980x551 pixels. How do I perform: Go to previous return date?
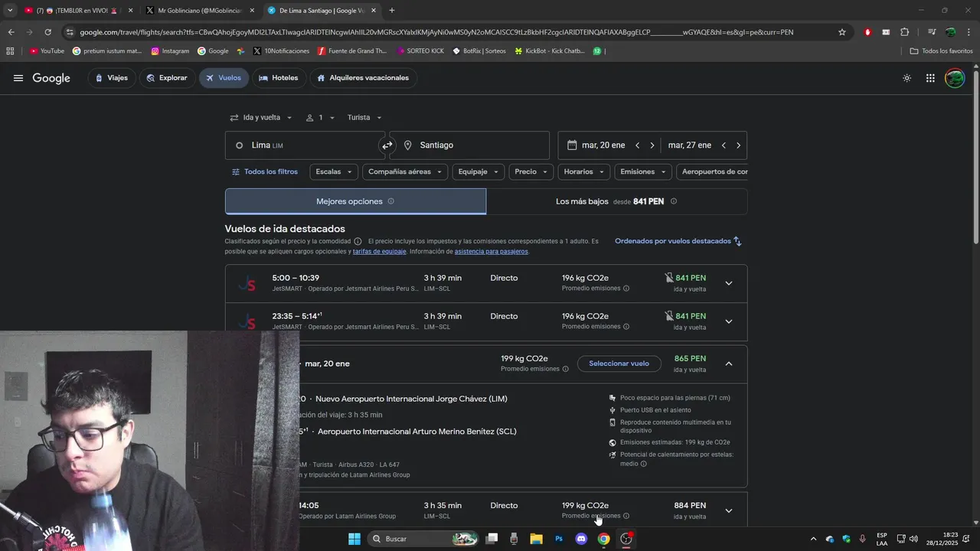[x=724, y=145]
